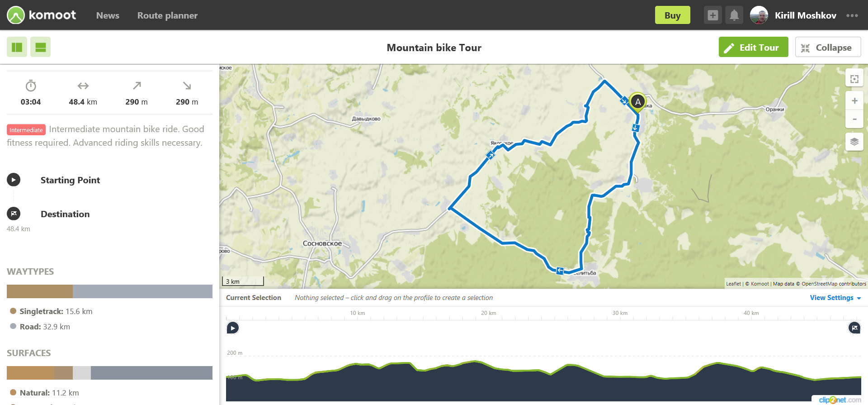Viewport: 868px width, 405px height.
Task: Click the green Buy button
Action: coord(672,15)
